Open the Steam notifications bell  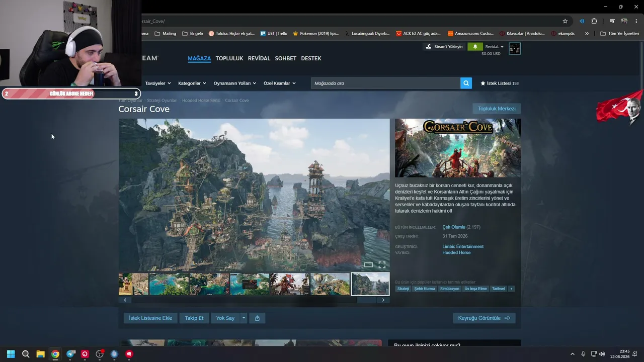click(475, 47)
